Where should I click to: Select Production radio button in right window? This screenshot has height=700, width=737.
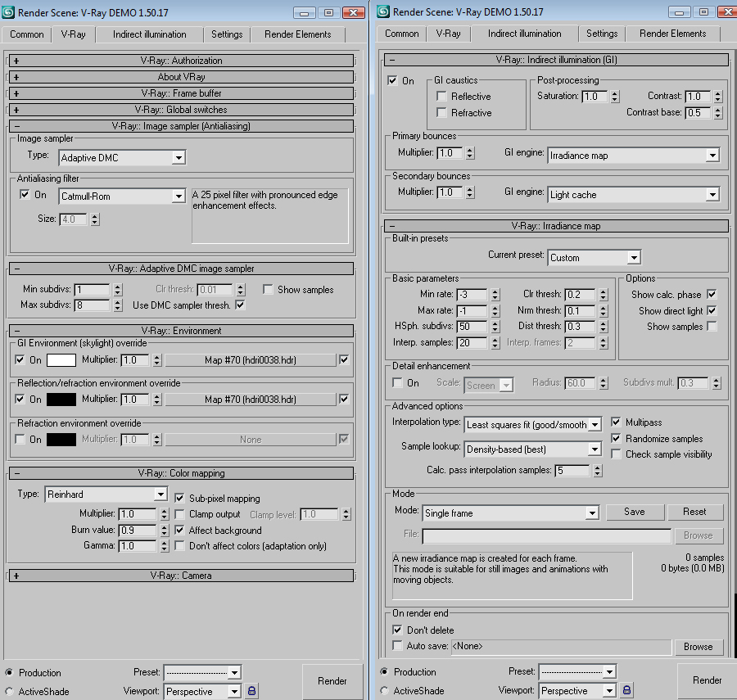click(384, 671)
